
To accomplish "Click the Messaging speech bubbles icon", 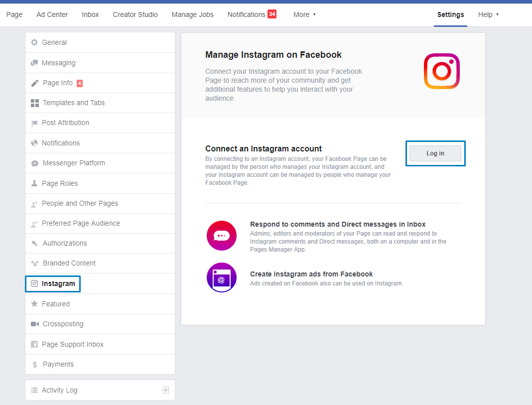I will click(34, 63).
